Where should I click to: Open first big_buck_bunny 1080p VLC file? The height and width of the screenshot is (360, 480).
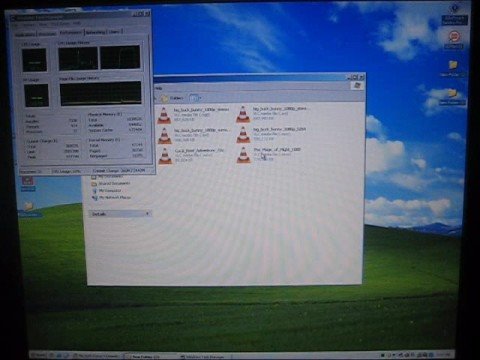point(164,115)
